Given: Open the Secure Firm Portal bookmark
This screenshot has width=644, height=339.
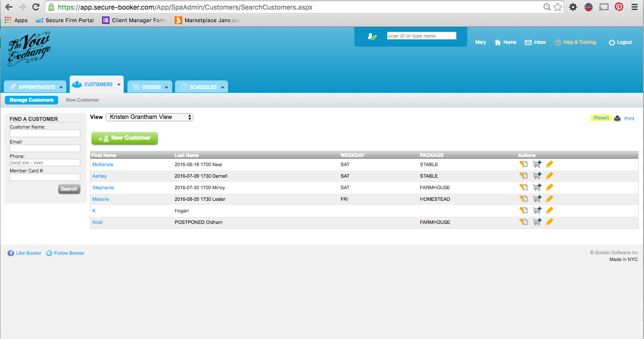Looking at the screenshot, I should click(x=65, y=20).
